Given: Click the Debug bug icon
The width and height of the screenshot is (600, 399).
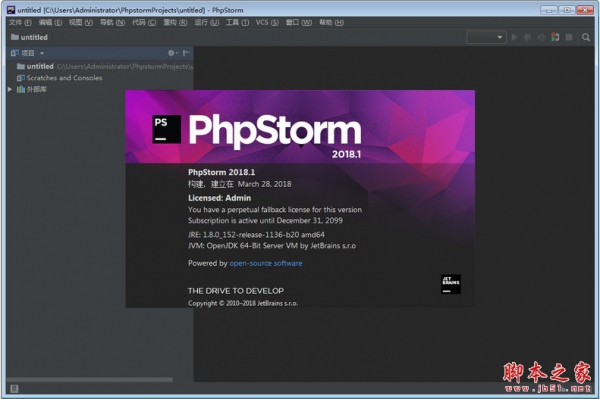Looking at the screenshot, I should (528, 37).
